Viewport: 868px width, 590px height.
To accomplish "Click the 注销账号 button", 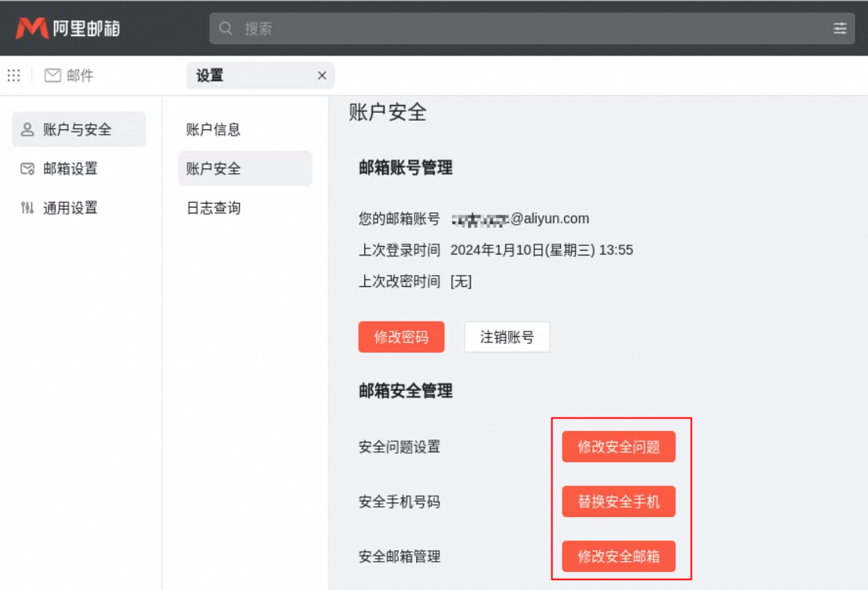I will [x=507, y=337].
